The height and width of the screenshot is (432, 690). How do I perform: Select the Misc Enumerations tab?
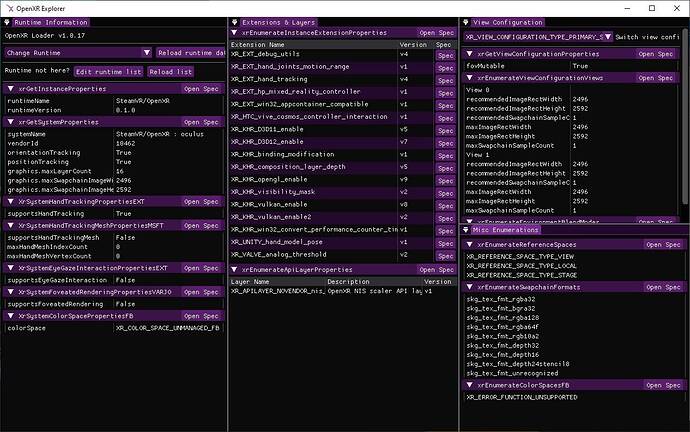point(506,230)
